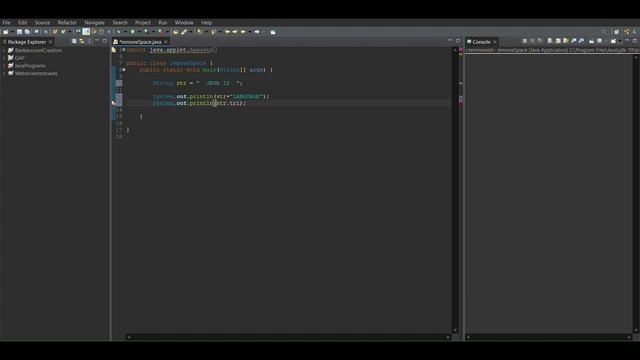Expand the GAP project
Screen dimensions: 640x360
click(x=4, y=58)
